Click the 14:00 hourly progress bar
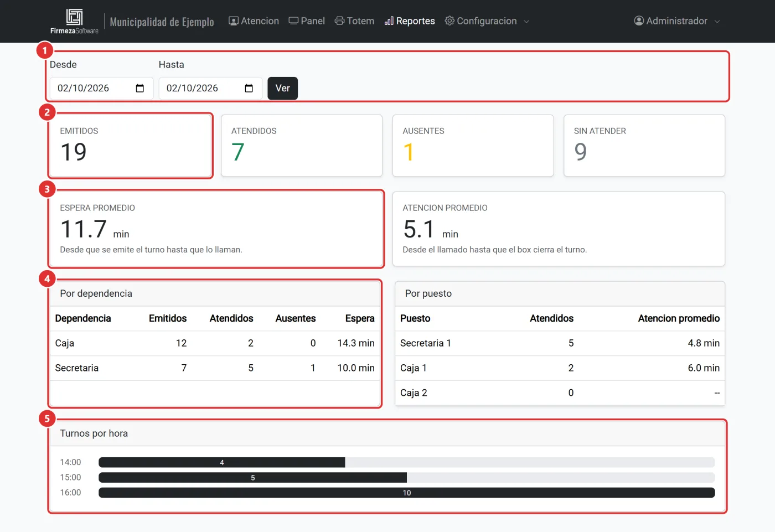This screenshot has height=532, width=775. (407, 462)
